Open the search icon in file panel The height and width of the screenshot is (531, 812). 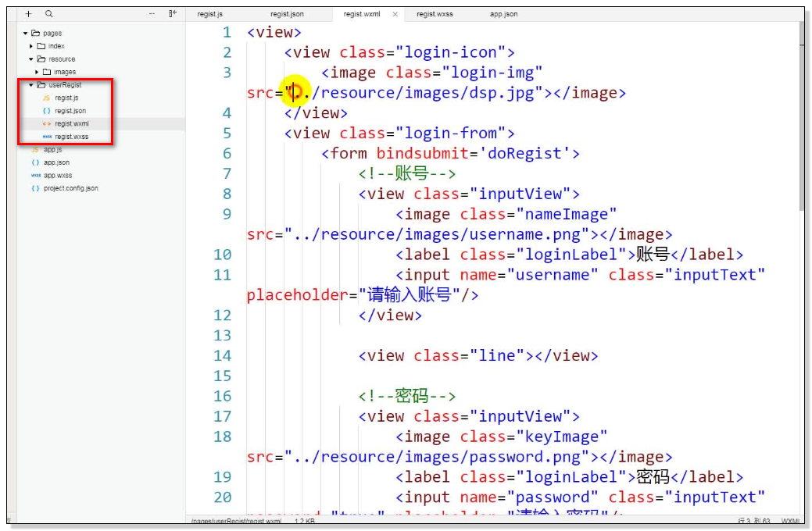coord(48,14)
